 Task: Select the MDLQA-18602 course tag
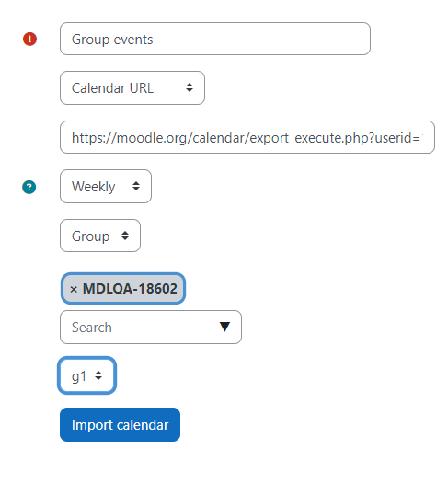coord(123,289)
